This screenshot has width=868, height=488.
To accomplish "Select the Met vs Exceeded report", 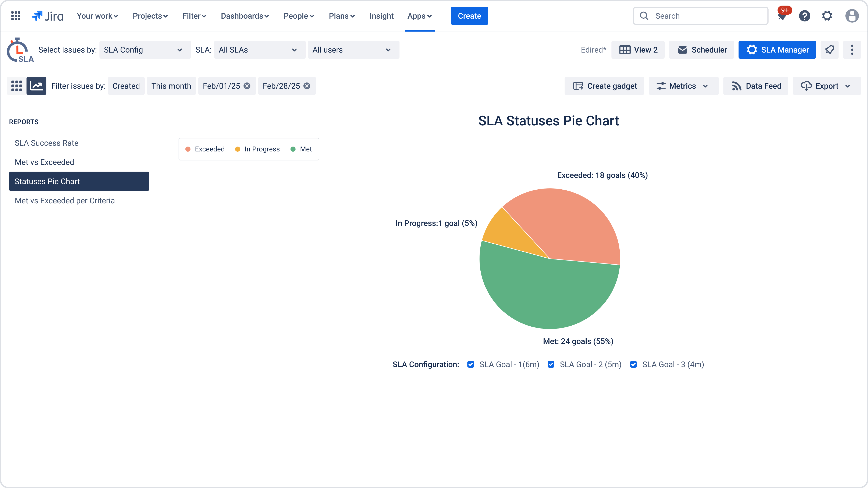I will (44, 162).
